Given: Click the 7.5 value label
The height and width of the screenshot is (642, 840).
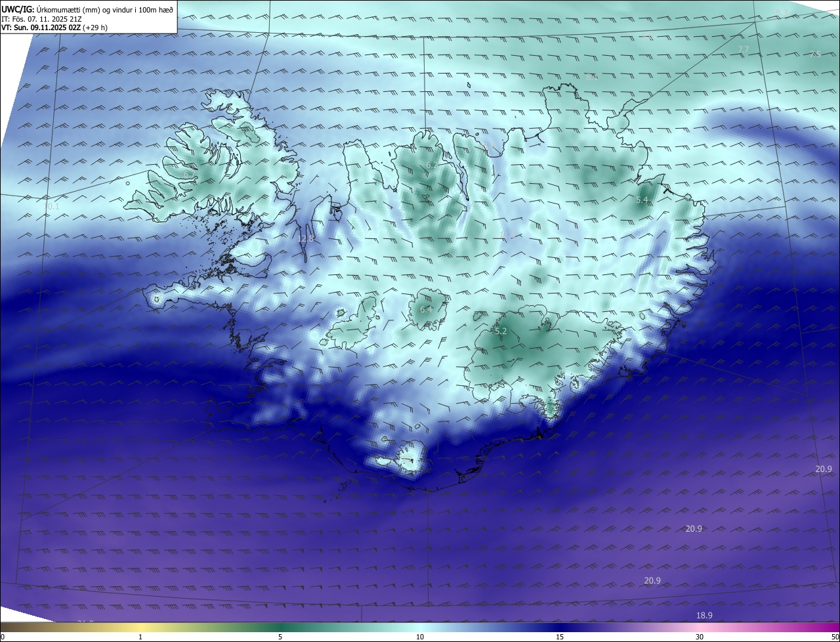Looking at the screenshot, I should (815, 54).
